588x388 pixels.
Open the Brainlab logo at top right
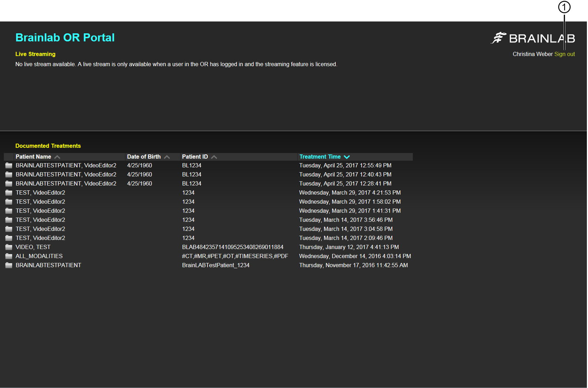coord(533,38)
